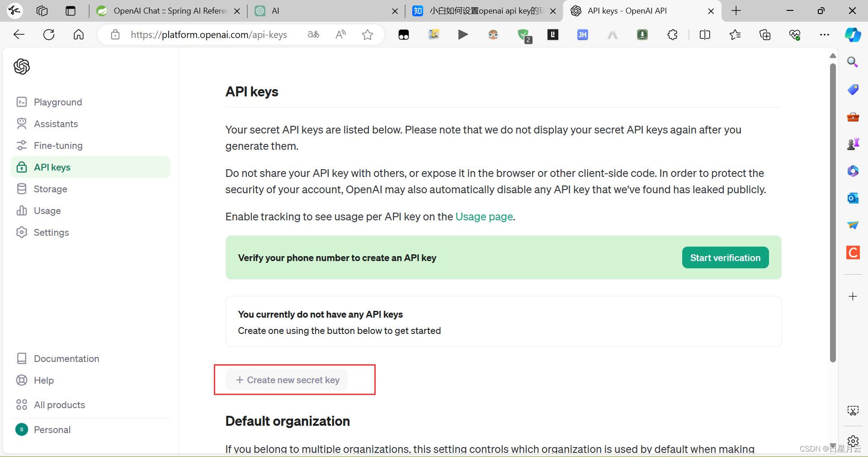Open All products in the sidebar

(90, 405)
